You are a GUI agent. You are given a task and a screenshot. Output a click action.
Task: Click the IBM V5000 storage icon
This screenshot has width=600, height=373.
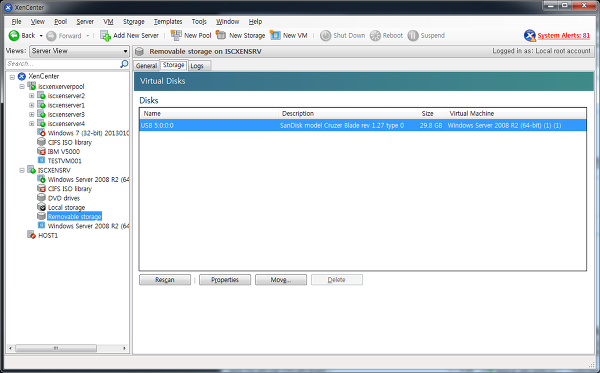[x=41, y=151]
